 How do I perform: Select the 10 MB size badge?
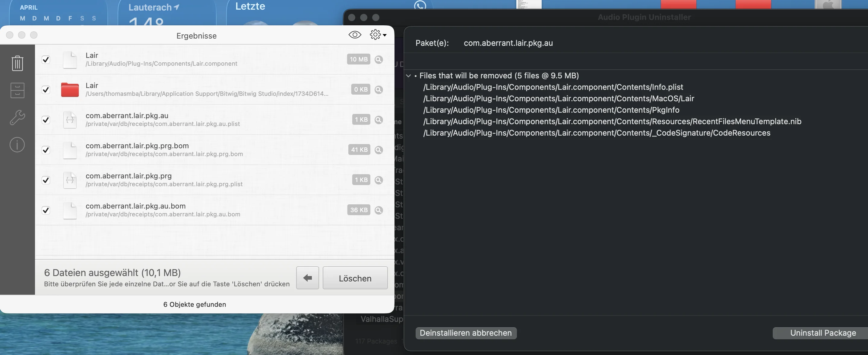pyautogui.click(x=359, y=59)
